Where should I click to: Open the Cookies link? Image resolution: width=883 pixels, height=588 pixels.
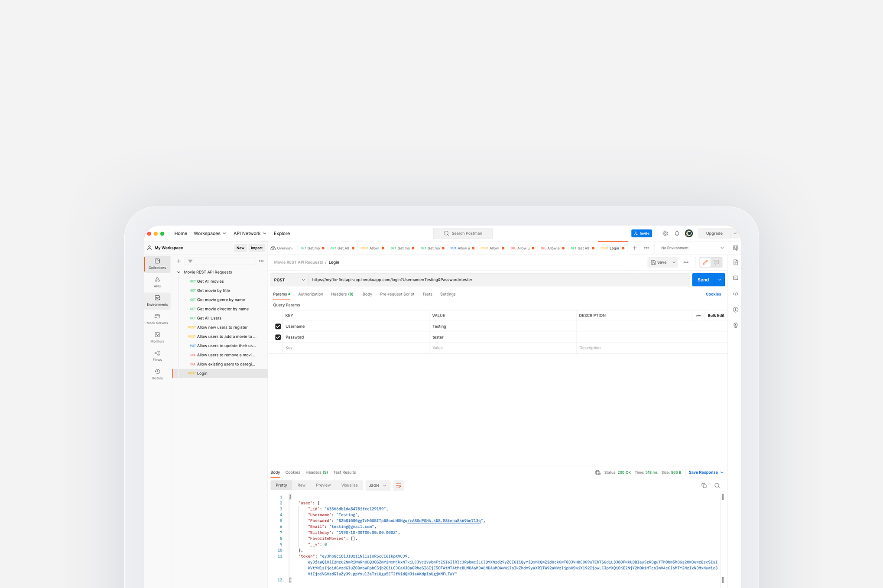click(x=713, y=294)
